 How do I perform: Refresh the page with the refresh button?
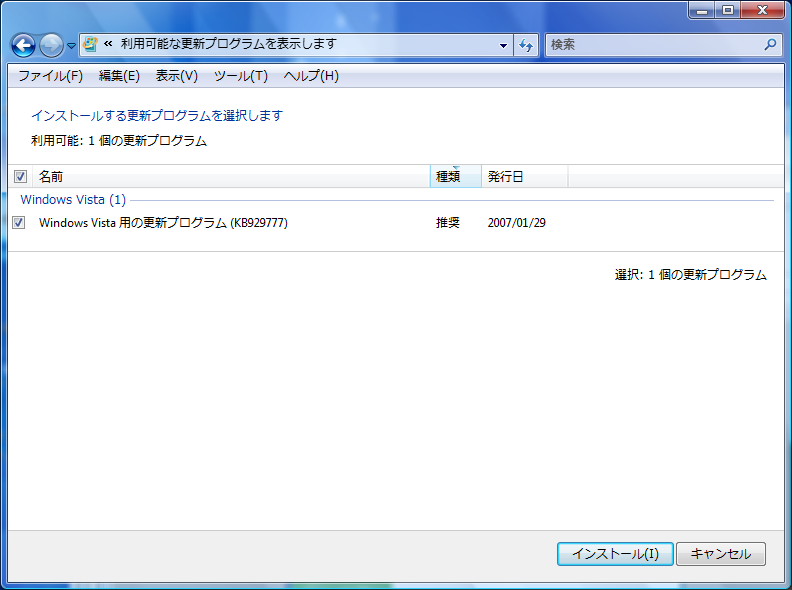526,45
